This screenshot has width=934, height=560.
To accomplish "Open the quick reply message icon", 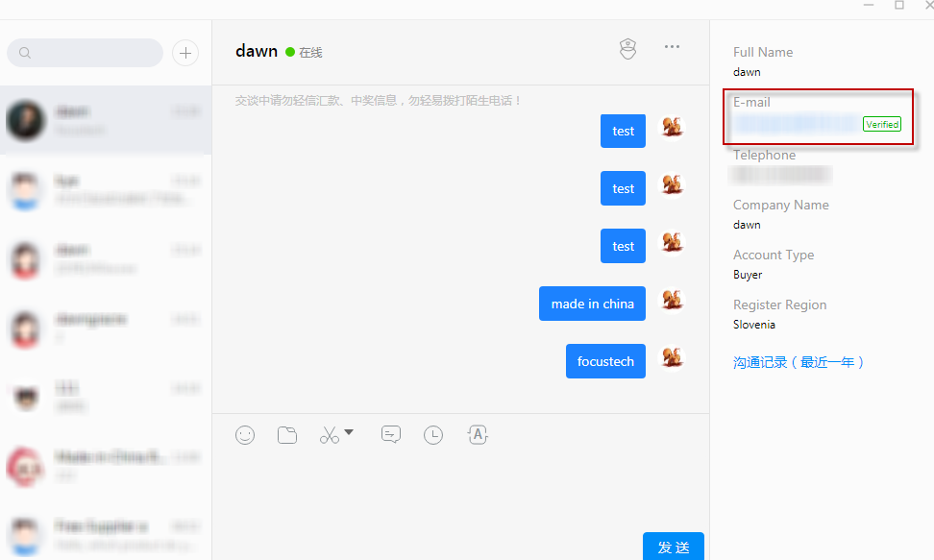I will (x=391, y=435).
